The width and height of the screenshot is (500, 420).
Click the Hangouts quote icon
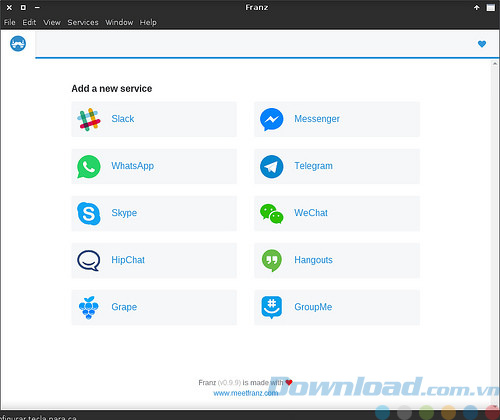(272, 260)
